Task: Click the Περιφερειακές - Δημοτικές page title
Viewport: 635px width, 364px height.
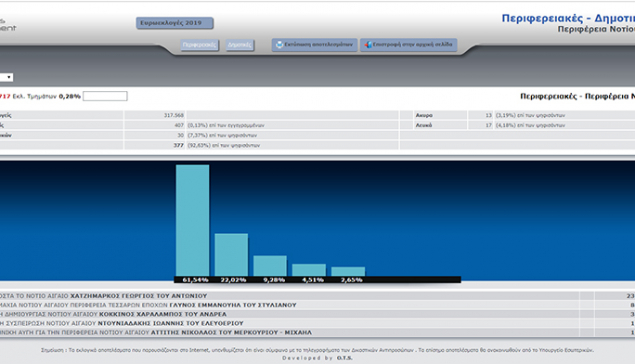Action: coord(568,18)
